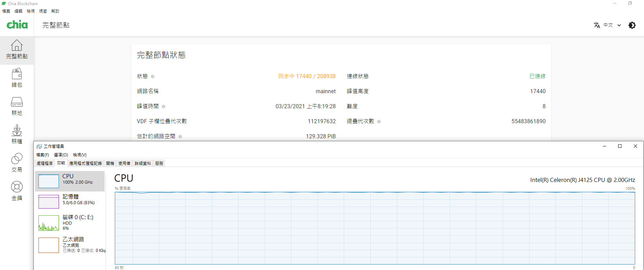Viewport: 644px width, 270px height.
Task: Maximize the Task Manager window
Action: point(620,146)
